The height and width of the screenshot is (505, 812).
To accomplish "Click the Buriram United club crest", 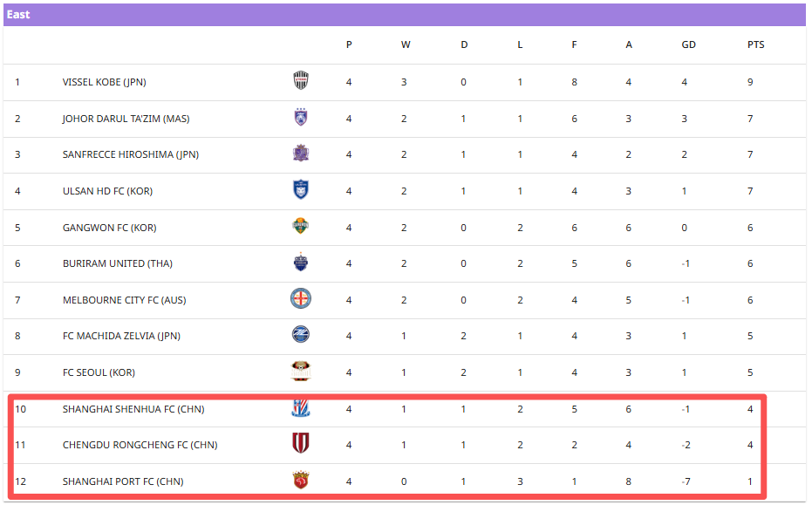I will pos(300,263).
